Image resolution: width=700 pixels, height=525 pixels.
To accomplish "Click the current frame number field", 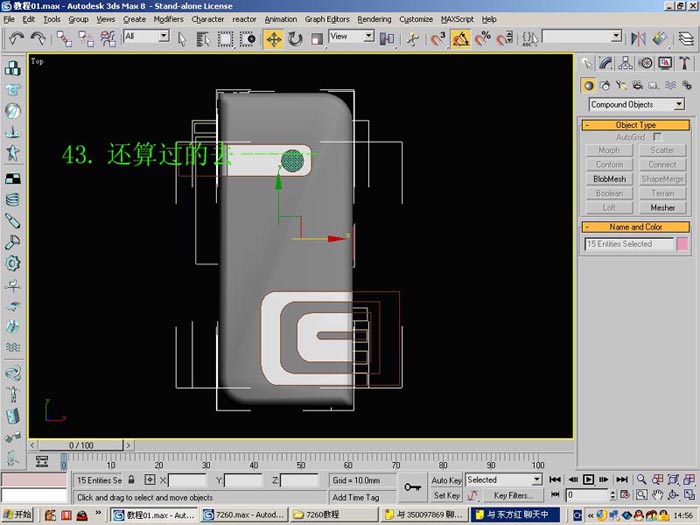I will click(587, 495).
